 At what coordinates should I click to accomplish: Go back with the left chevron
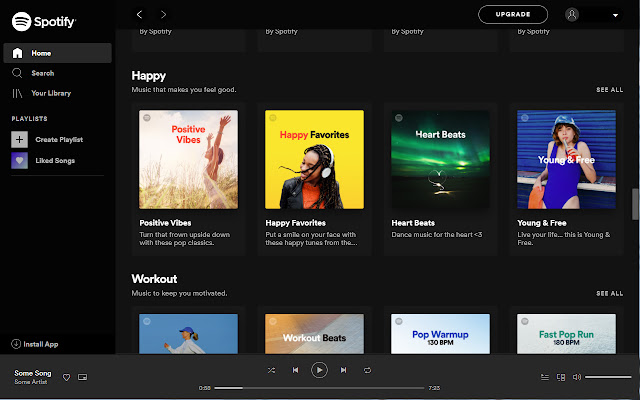click(x=140, y=14)
